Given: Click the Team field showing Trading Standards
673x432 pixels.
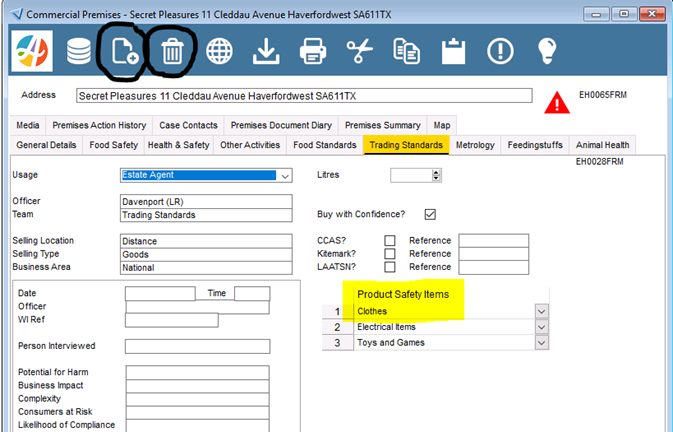Looking at the screenshot, I should coord(206,215).
